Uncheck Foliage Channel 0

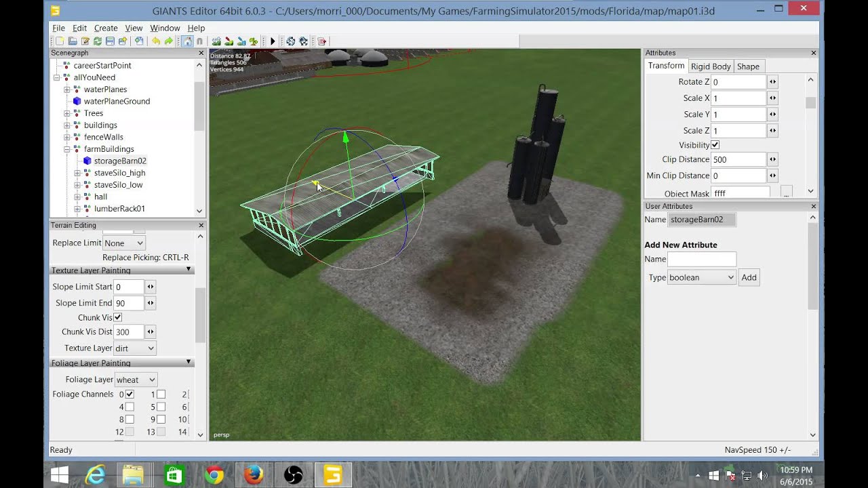pos(130,394)
